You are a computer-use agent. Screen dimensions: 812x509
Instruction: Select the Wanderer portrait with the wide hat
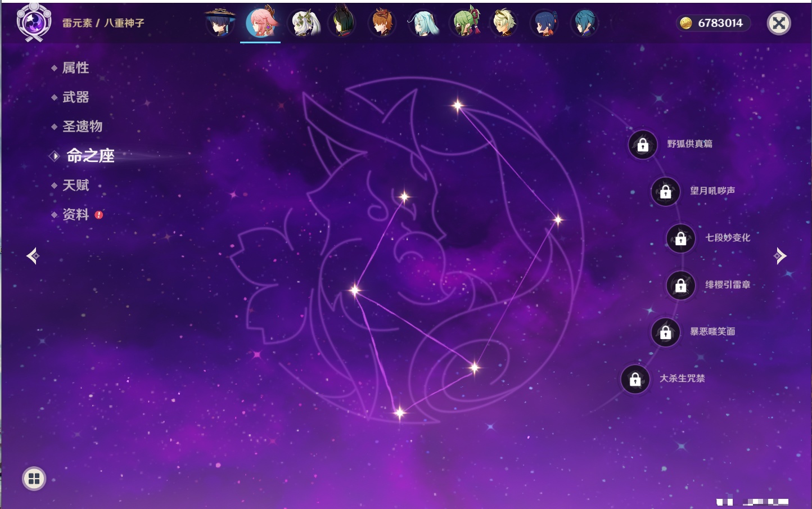click(220, 22)
